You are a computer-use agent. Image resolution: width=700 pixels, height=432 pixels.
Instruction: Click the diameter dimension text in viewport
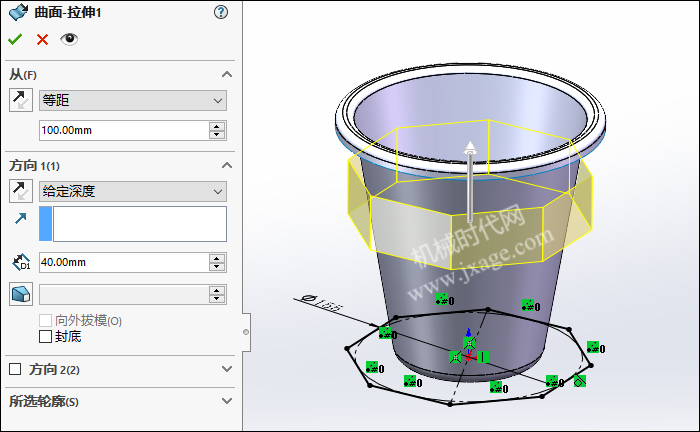click(322, 302)
